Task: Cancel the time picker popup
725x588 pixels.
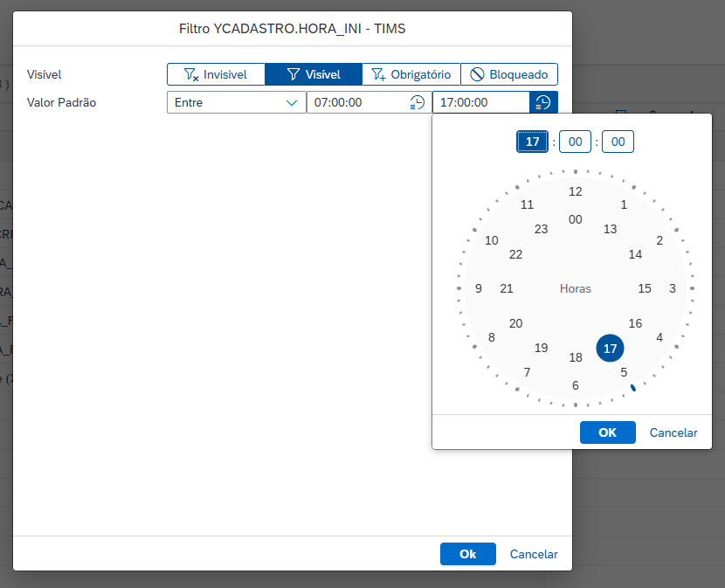Action: pos(673,432)
